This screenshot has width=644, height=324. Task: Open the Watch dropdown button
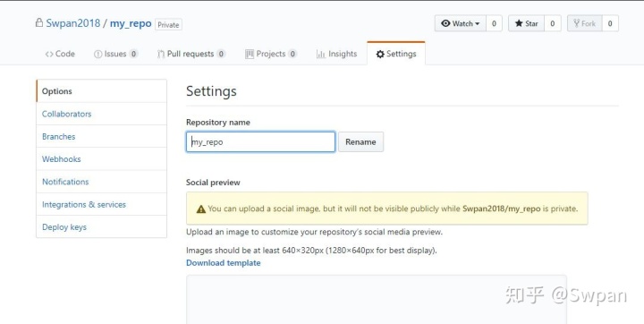461,23
